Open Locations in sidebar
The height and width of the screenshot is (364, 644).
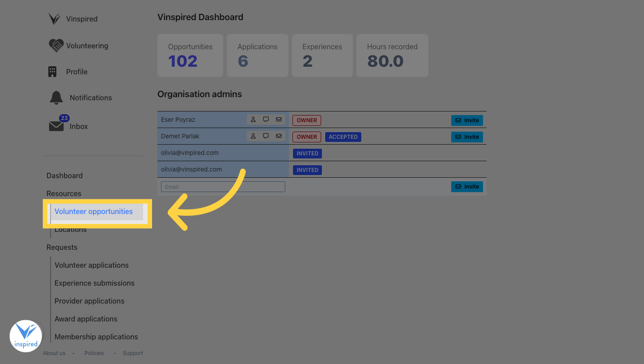71,230
